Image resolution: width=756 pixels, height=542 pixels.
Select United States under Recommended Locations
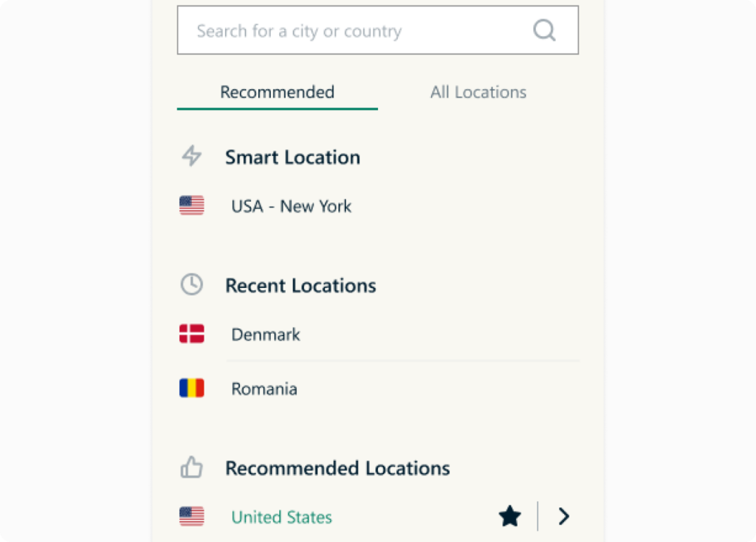281,518
